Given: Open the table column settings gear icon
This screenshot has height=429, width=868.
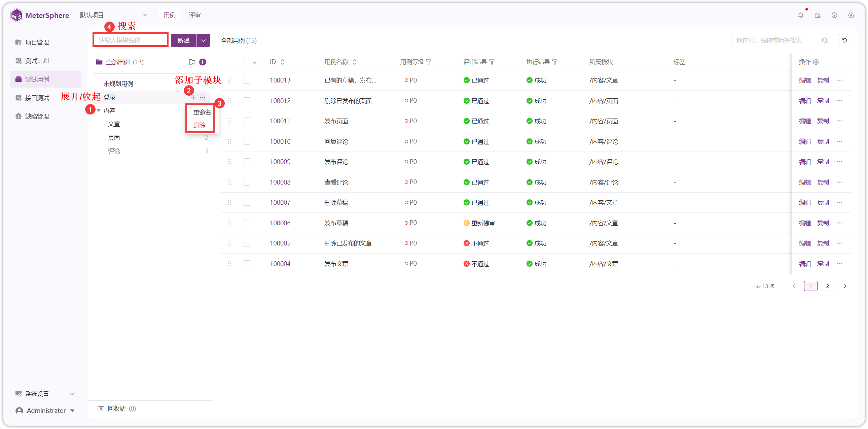Looking at the screenshot, I should (816, 62).
